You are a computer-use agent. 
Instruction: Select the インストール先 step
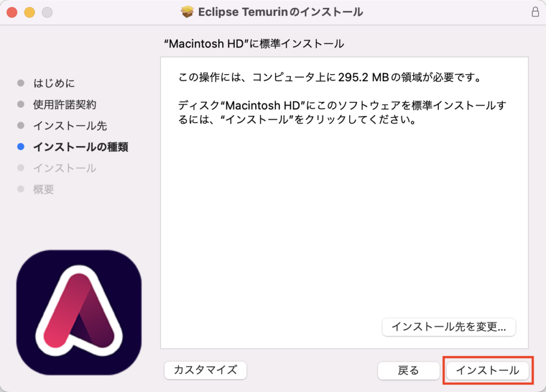click(x=70, y=125)
